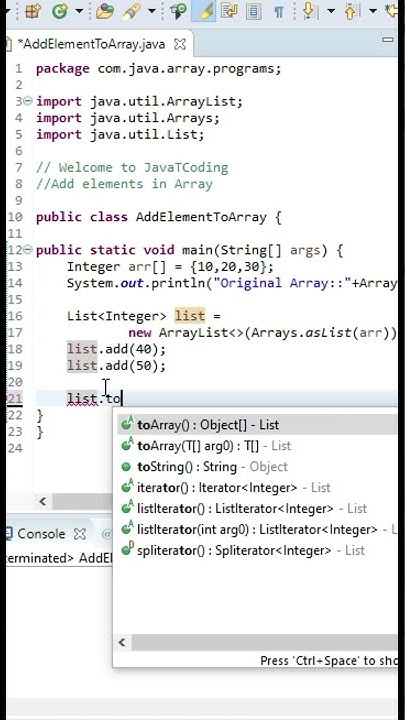
Task: Pick listIterator(int arg0) proposal
Action: [x=256, y=529]
